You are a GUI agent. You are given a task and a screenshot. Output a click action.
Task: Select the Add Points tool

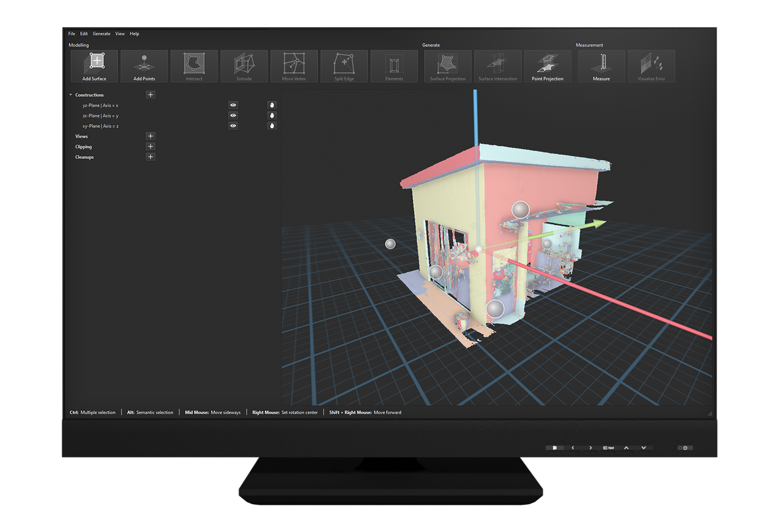tap(144, 66)
